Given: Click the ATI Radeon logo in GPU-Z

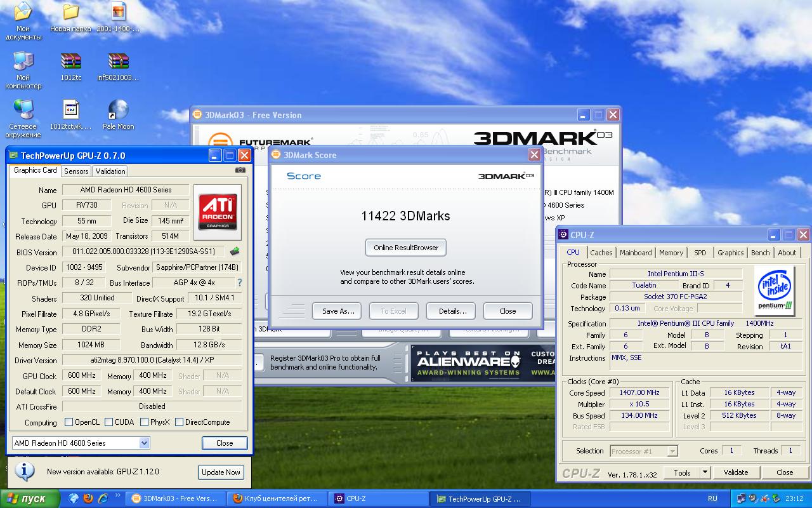Looking at the screenshot, I should click(218, 212).
